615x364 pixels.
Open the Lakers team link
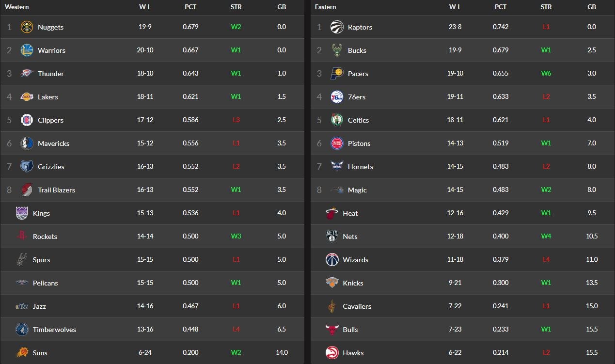click(47, 97)
